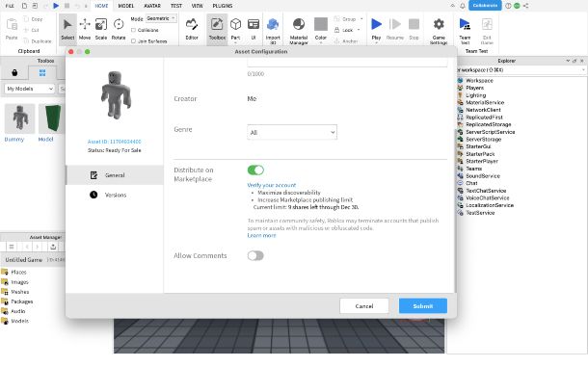
Task: Open Toolbox marketplace bag tab
Action: click(14, 72)
